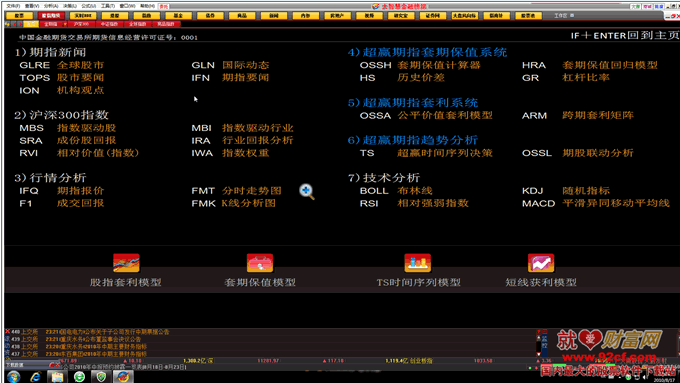Open the 工具(T) menu
This screenshot has height=383, width=680.
tap(108, 6)
